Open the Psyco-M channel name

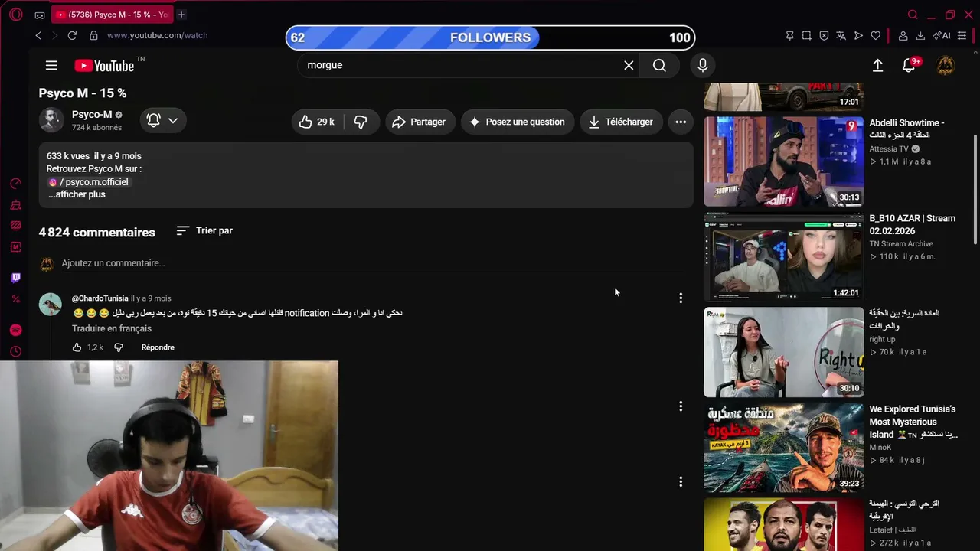pyautogui.click(x=92, y=115)
